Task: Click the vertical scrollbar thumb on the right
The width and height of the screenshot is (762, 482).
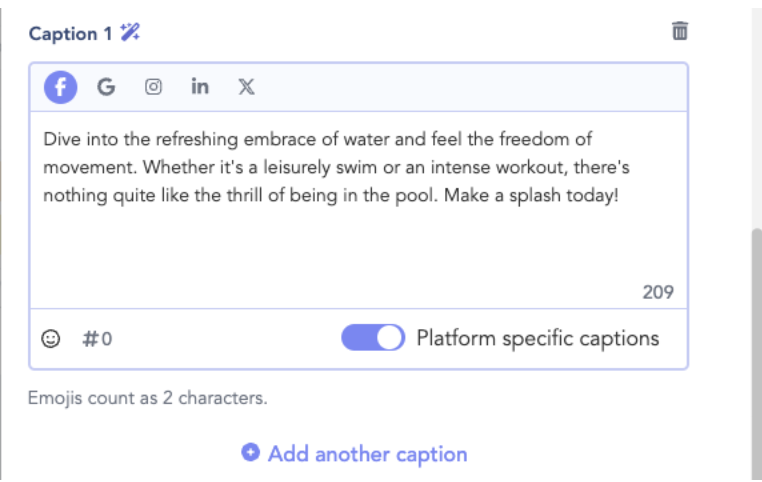Action: pyautogui.click(x=756, y=350)
